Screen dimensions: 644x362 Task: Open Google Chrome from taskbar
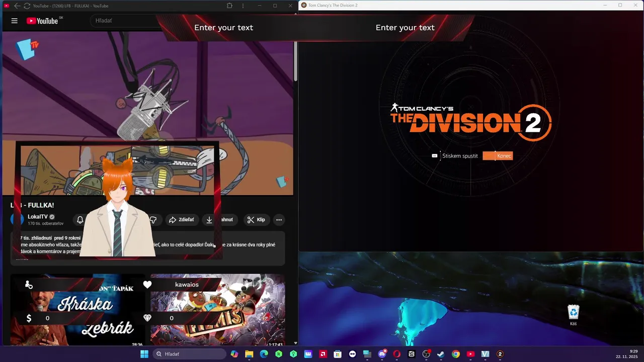[x=455, y=354]
